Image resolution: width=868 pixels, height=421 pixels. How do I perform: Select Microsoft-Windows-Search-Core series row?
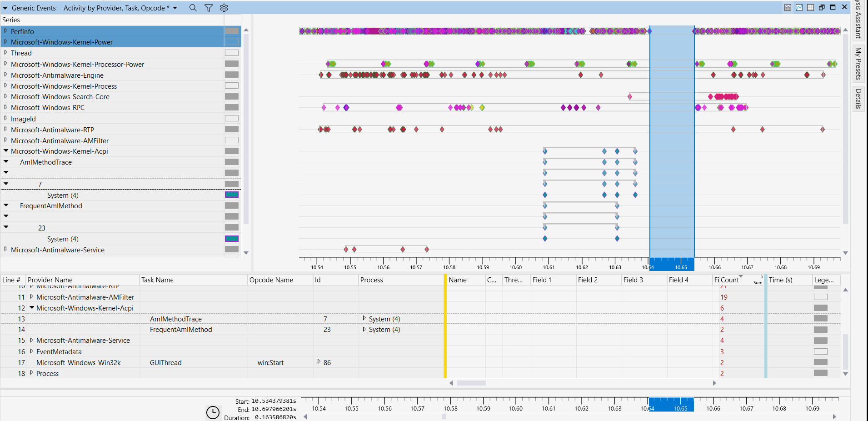112,97
